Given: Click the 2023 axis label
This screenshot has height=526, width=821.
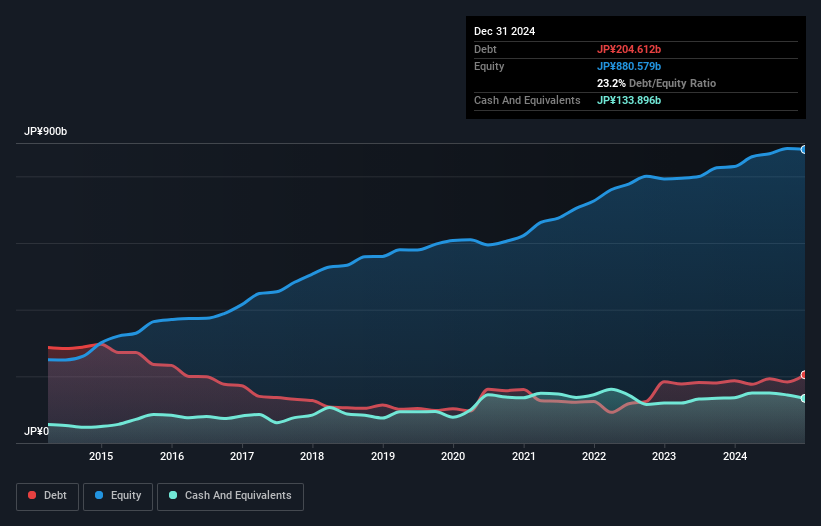Looking at the screenshot, I should (664, 456).
